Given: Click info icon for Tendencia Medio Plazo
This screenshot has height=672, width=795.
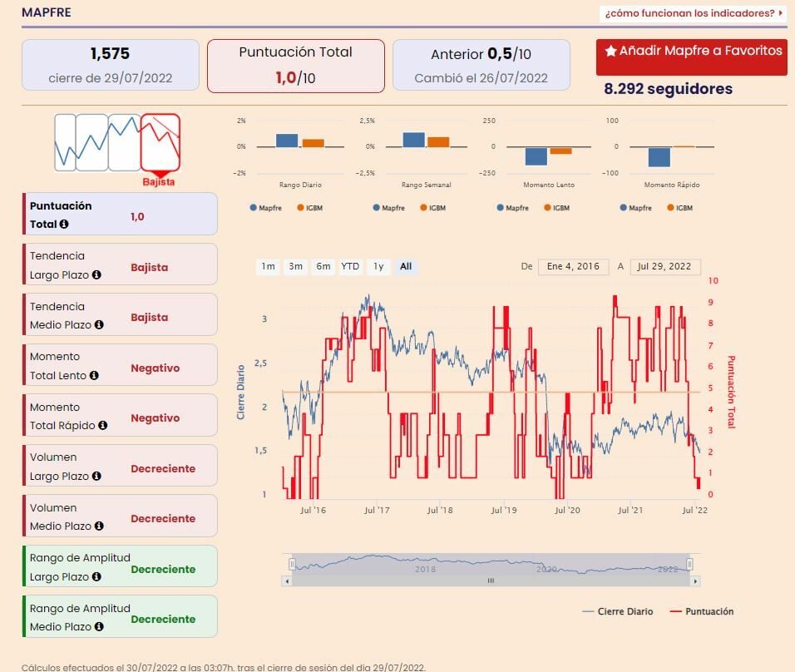Looking at the screenshot, I should click(99, 324).
